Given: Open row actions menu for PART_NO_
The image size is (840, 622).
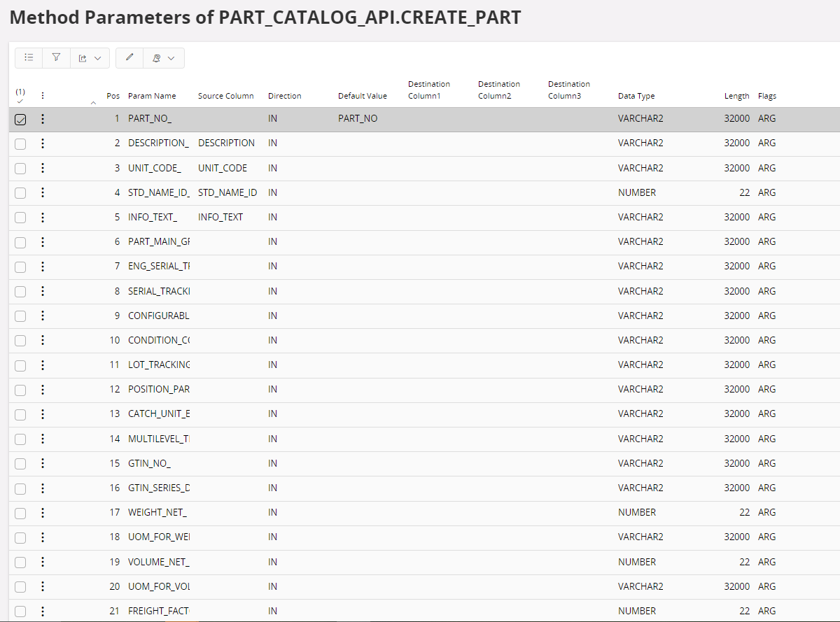Looking at the screenshot, I should pyautogui.click(x=43, y=119).
